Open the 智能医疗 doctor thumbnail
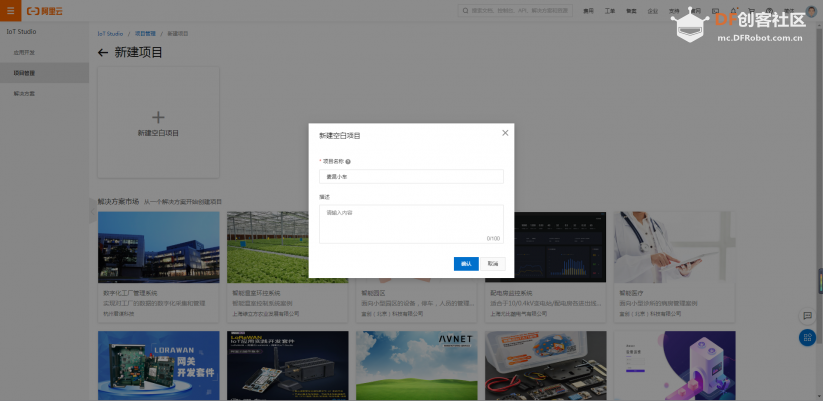This screenshot has height=401, width=823. [675, 247]
